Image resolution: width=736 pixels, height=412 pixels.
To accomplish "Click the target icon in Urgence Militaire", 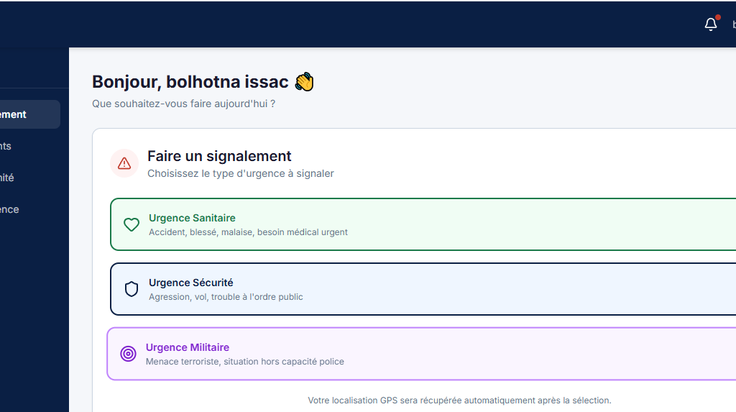I will tap(128, 353).
